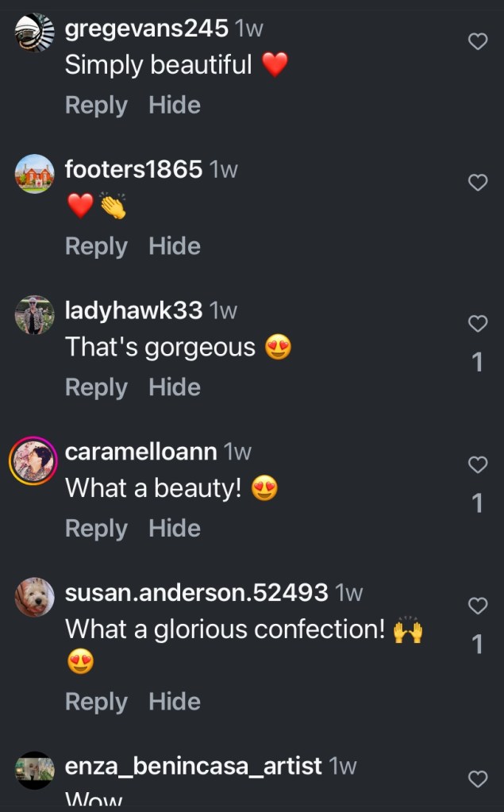View caramelloann's story ring avatar
The height and width of the screenshot is (812, 504).
coord(35,460)
